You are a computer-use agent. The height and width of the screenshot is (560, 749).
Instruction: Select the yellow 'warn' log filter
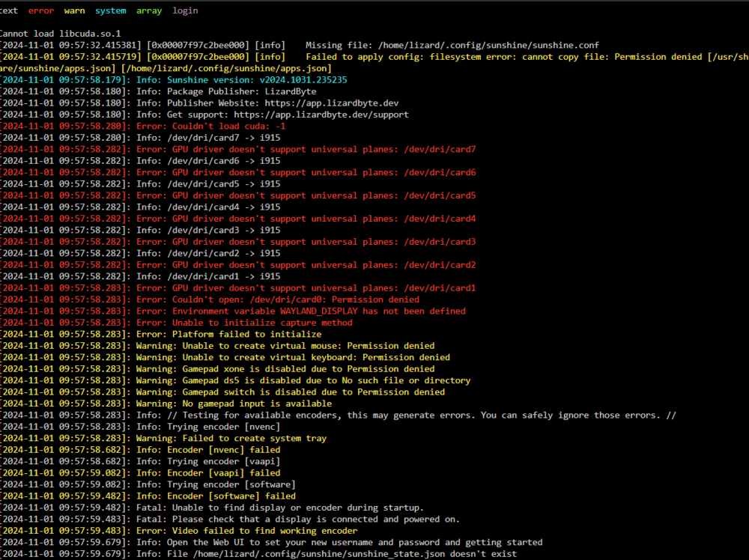tap(74, 10)
